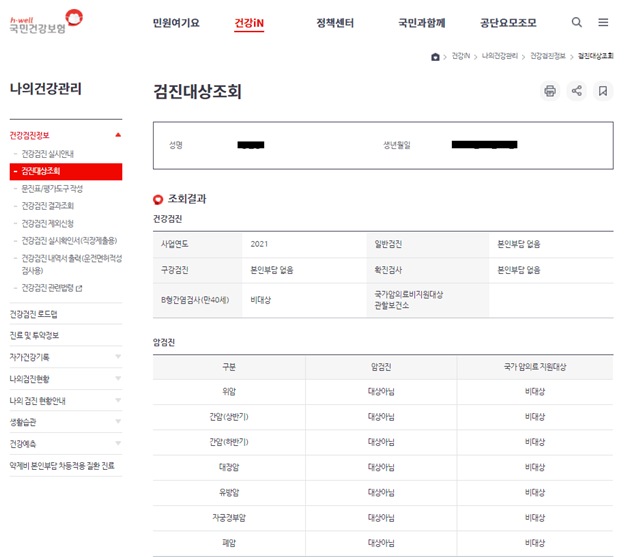Click 건강iN breadcrumb link

(461, 56)
